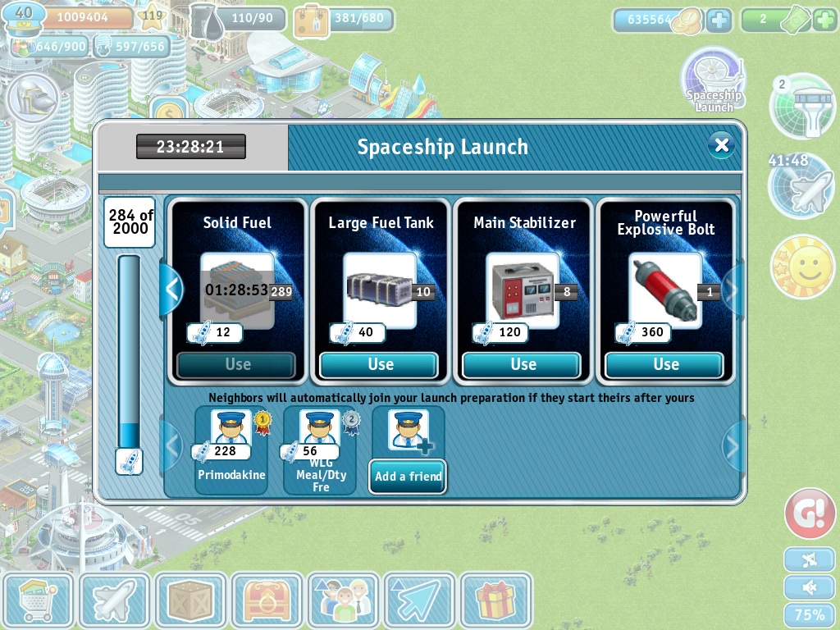Toggle the sound effects mute button
Screen dimensions: 840x630
810,587
